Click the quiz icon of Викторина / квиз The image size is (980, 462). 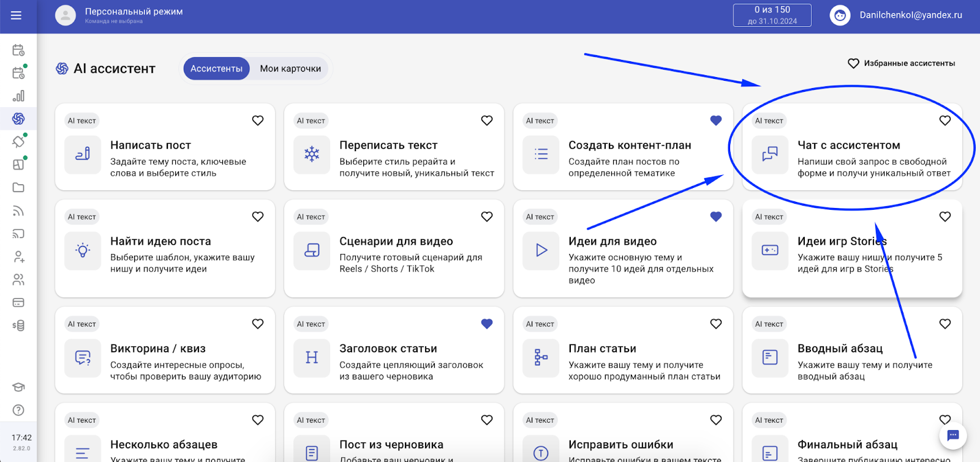83,357
